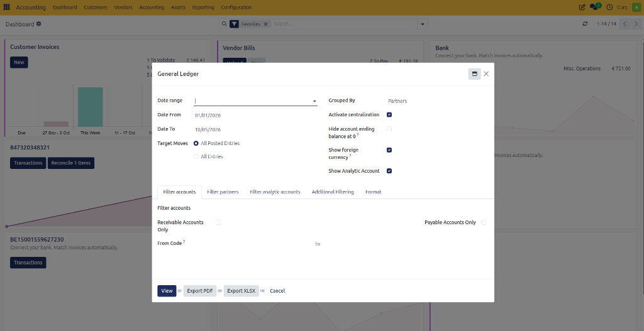Click the teal This Week bar in chart
Viewport: 644px width, 331px height.
coord(91,107)
